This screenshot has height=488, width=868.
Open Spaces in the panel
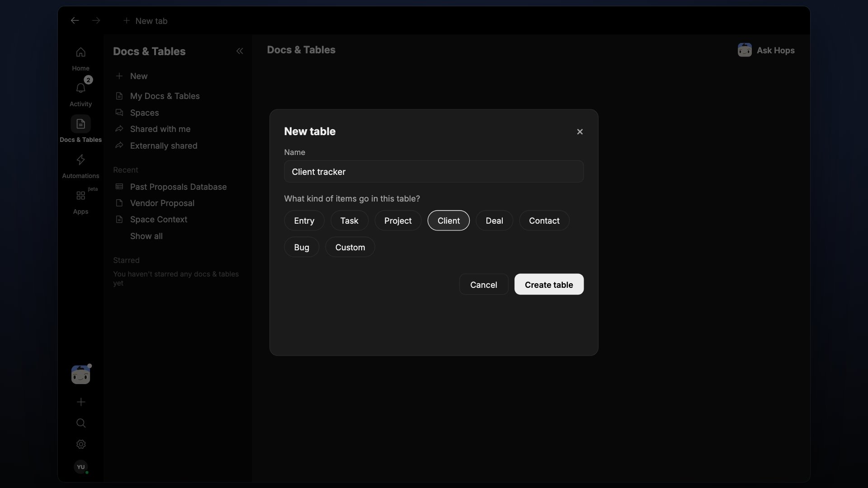(x=137, y=113)
